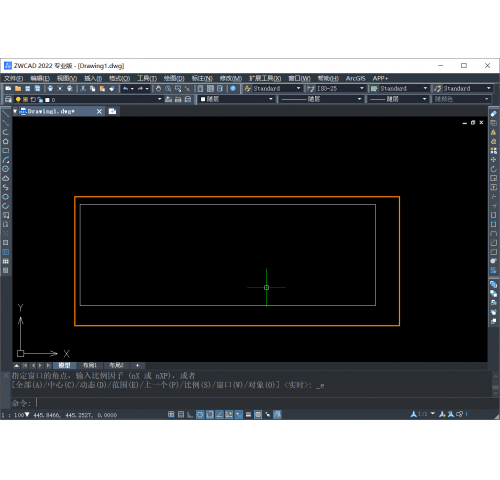Close the Drawing1.dwg document tab

pyautogui.click(x=99, y=111)
